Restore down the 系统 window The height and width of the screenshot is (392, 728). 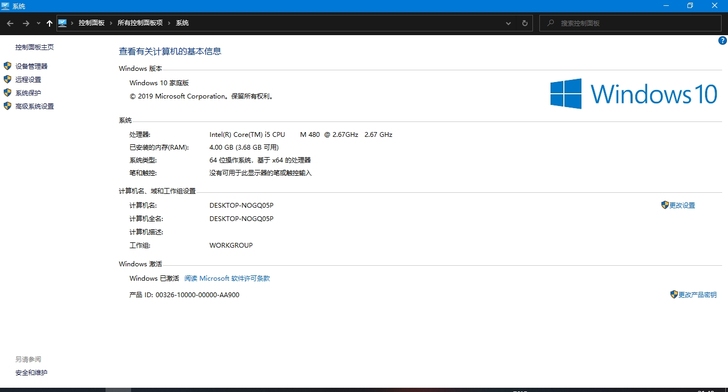[x=690, y=6]
